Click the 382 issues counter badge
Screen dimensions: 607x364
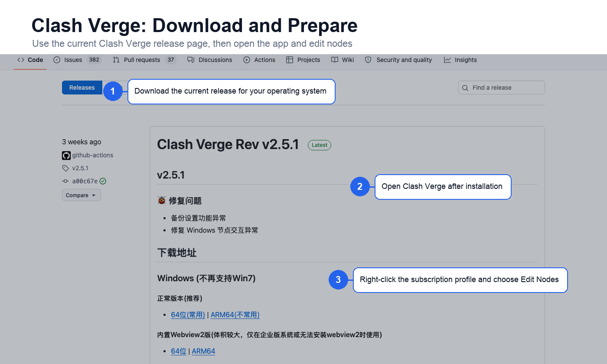click(x=94, y=60)
